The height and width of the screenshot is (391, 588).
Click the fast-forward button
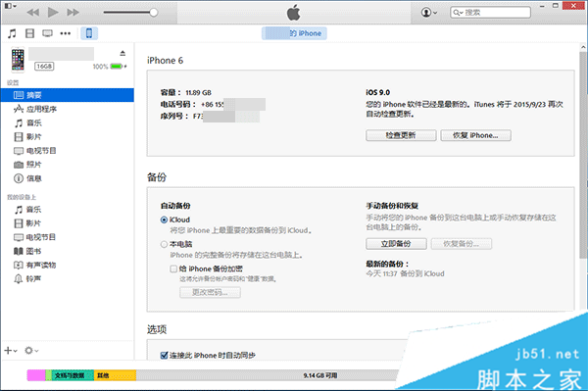(73, 13)
